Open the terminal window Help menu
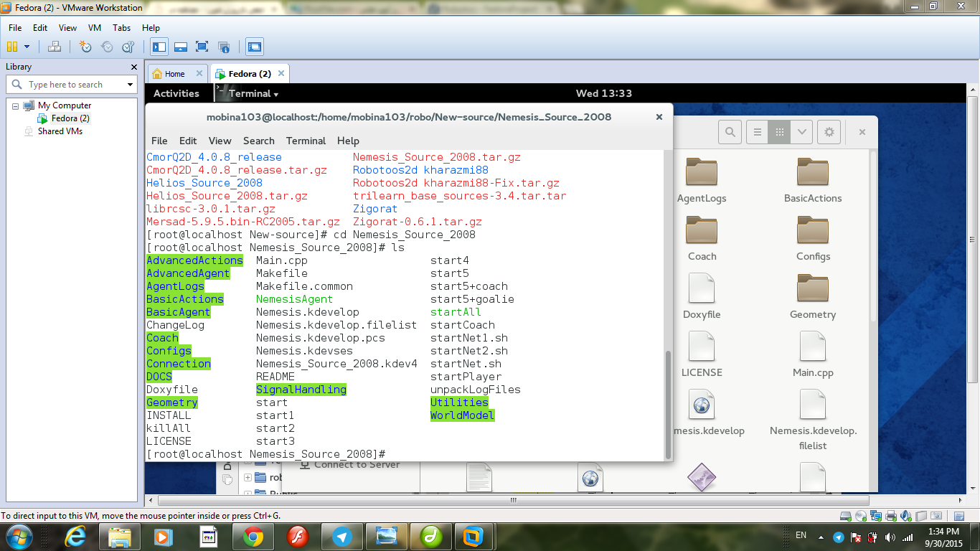This screenshot has height=551, width=980. click(x=348, y=141)
